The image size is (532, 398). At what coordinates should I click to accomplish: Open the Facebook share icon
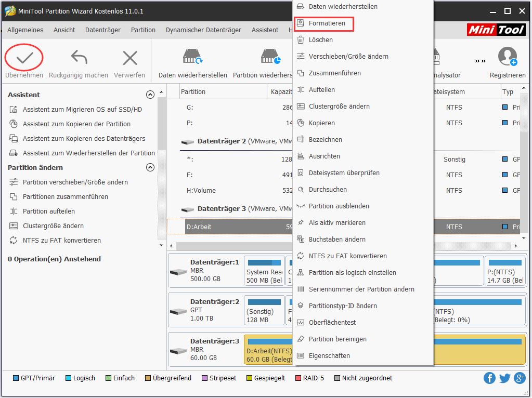pyautogui.click(x=489, y=378)
